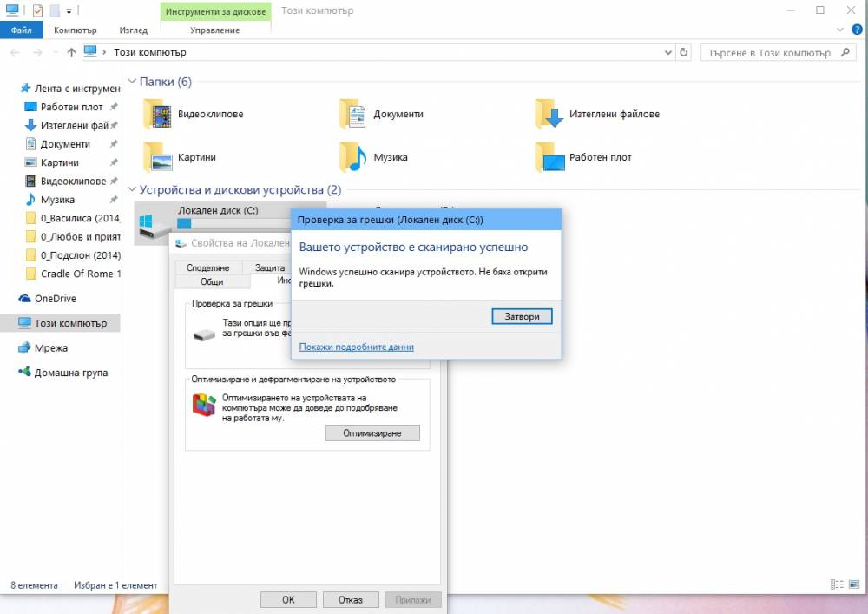This screenshot has width=868, height=614.
Task: Click the Лента с инструменти star icon
Action: [x=25, y=88]
